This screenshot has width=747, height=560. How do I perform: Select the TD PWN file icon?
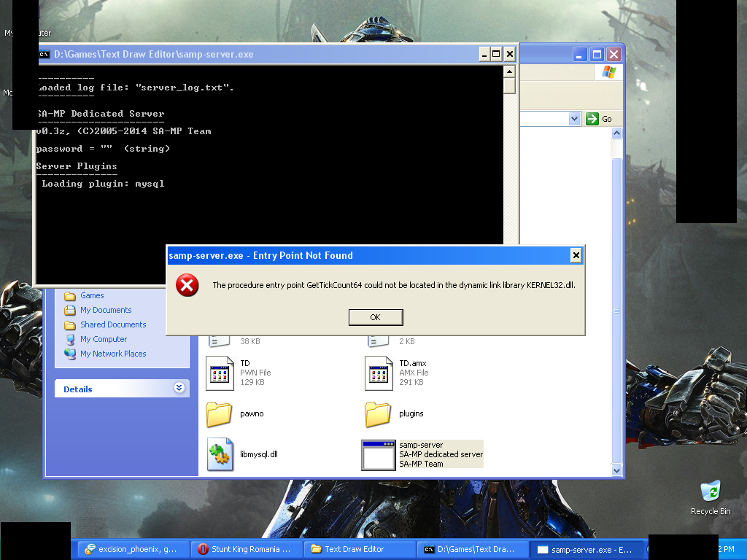point(220,373)
